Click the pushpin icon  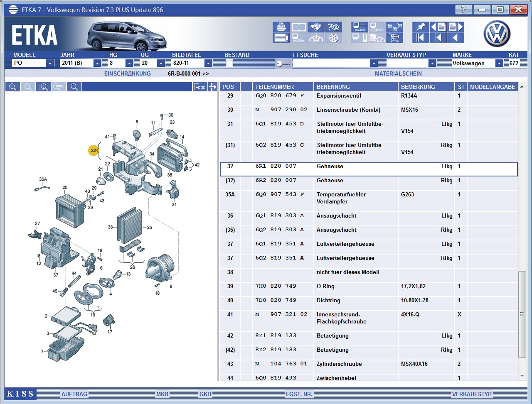coord(421,27)
